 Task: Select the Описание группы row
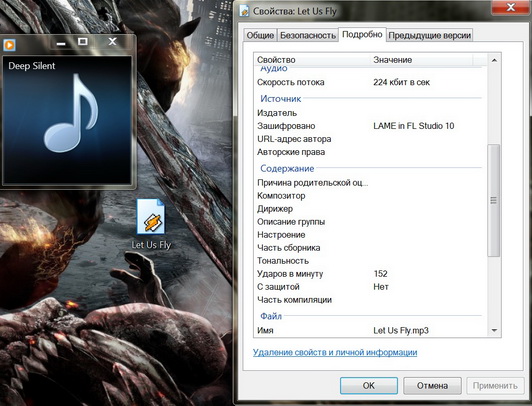(x=370, y=222)
